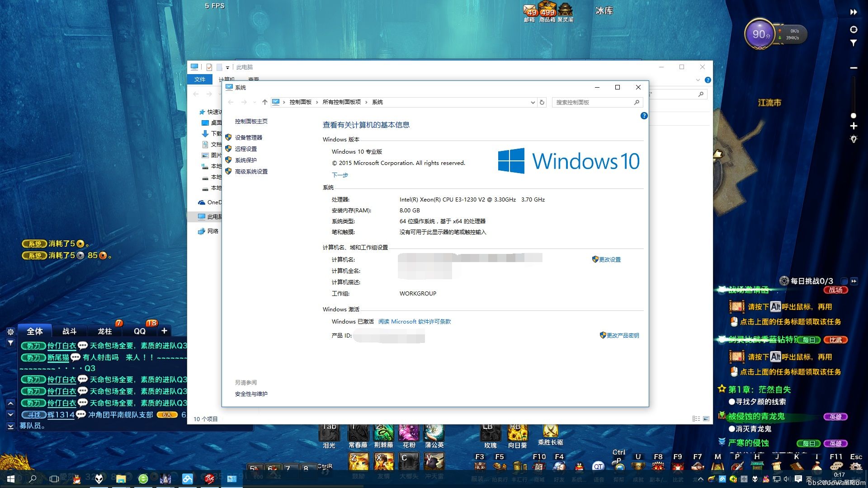Open 安全性与维护 link
Image resolution: width=868 pixels, height=488 pixels.
[251, 394]
